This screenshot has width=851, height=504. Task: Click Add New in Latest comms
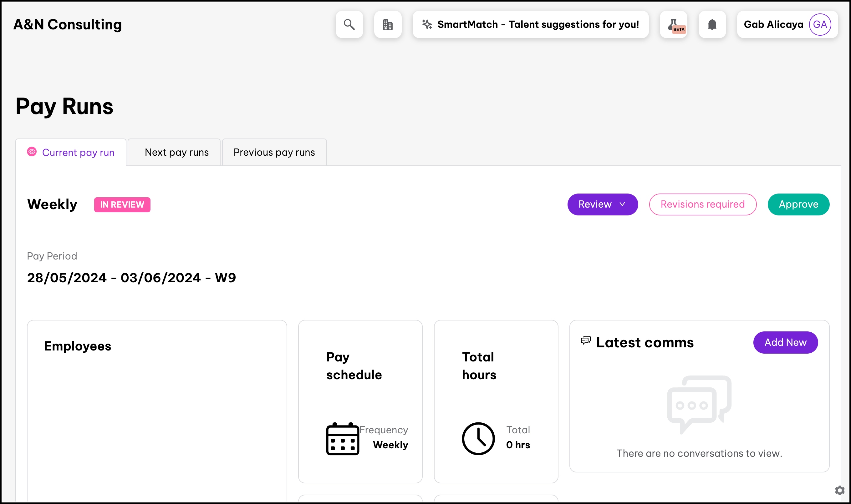tap(785, 342)
